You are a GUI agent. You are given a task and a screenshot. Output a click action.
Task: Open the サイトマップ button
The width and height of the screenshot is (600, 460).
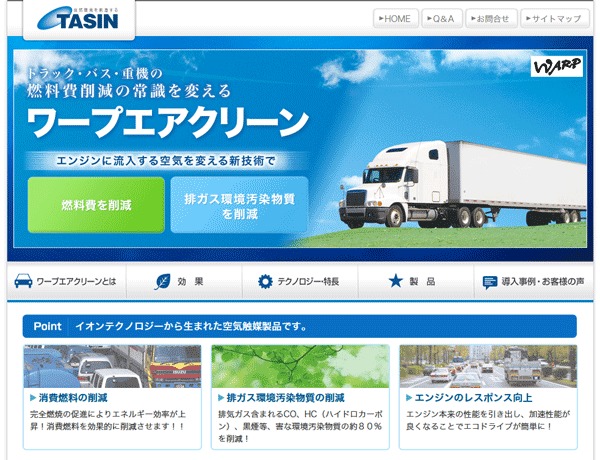(554, 18)
